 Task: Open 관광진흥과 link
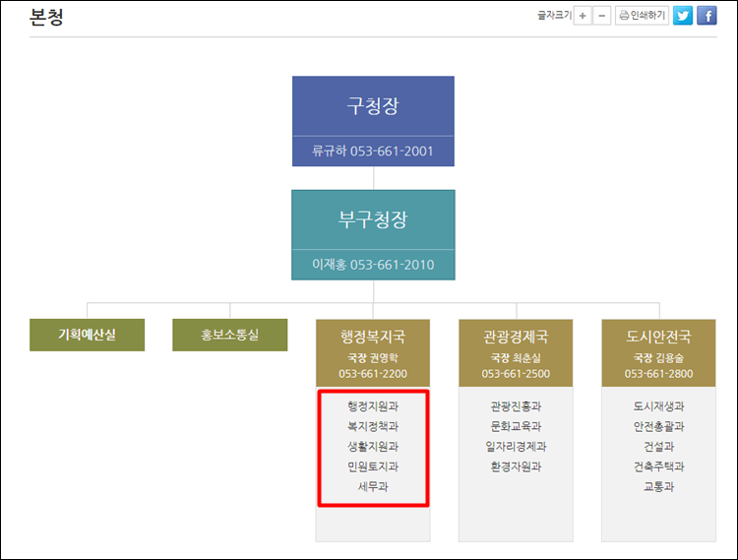pyautogui.click(x=516, y=406)
